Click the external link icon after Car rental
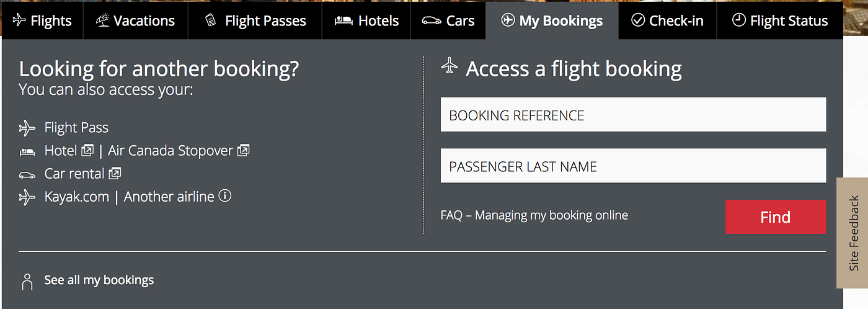Viewport: 868px width, 309px height. coord(115,173)
